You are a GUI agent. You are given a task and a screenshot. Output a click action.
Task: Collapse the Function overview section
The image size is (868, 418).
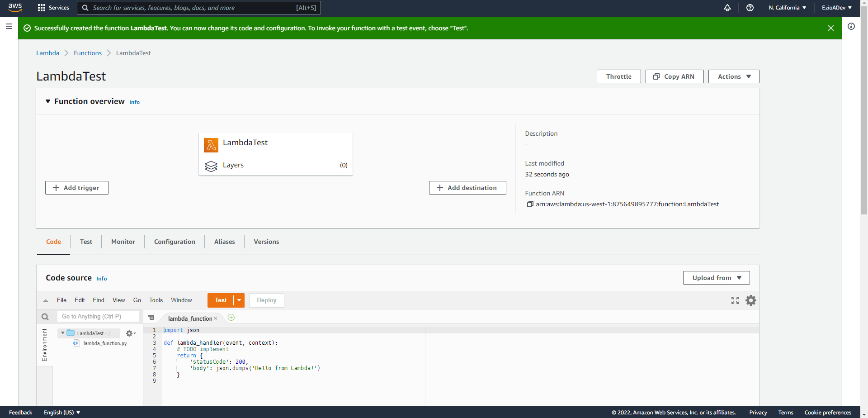tap(47, 101)
